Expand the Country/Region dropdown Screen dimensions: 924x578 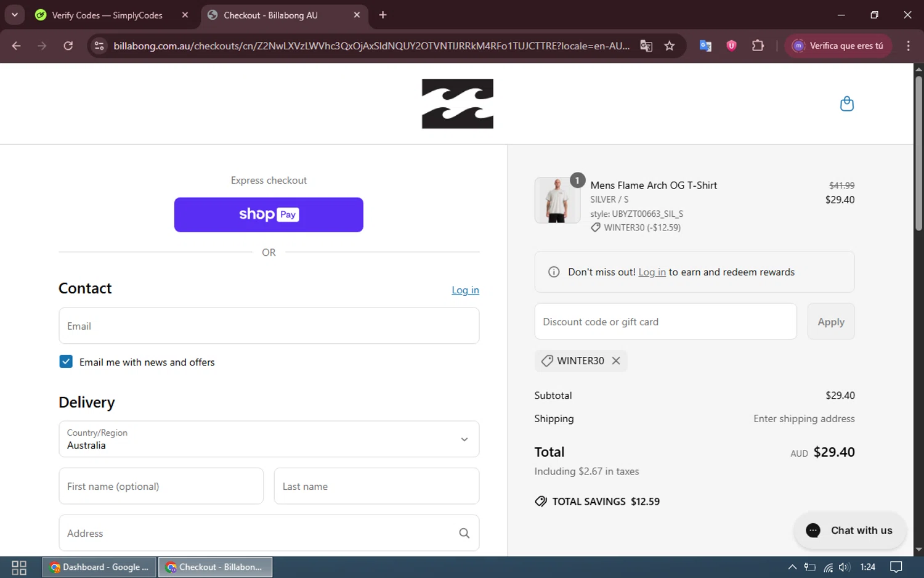(269, 439)
